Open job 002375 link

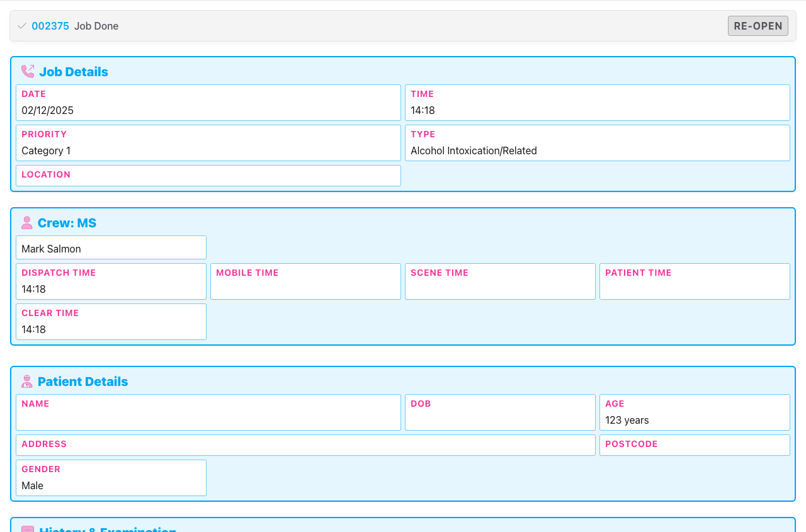50,26
